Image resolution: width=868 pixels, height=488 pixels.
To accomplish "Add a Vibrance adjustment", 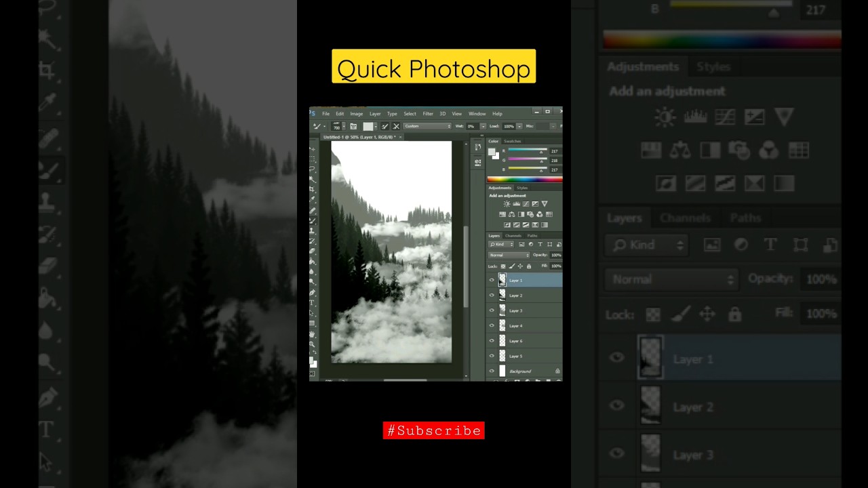I will click(545, 203).
